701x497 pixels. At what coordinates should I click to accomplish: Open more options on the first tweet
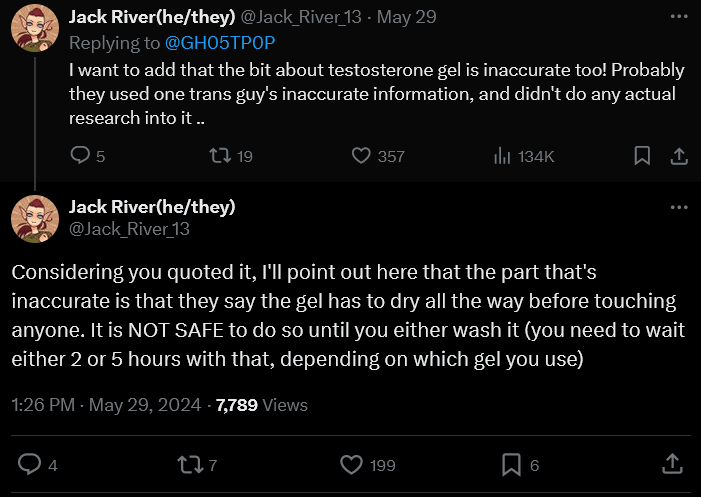pyautogui.click(x=679, y=18)
